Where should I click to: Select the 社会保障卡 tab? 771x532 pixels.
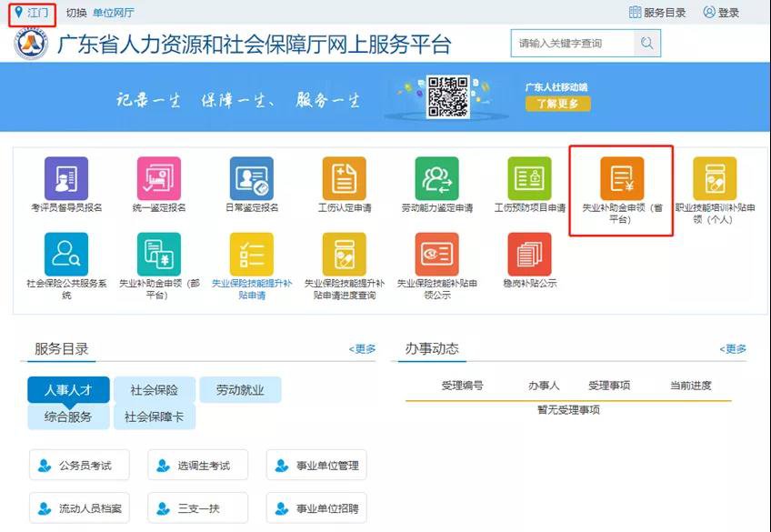coord(155,417)
